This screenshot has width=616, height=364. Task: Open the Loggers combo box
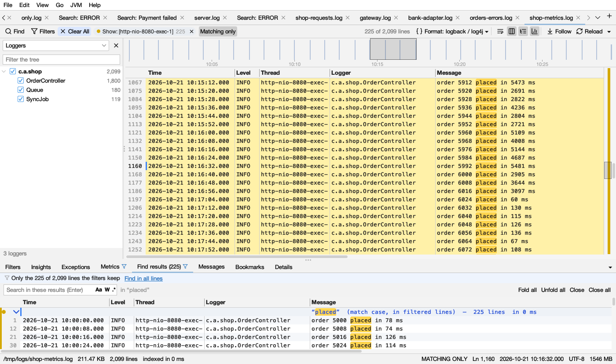(56, 45)
